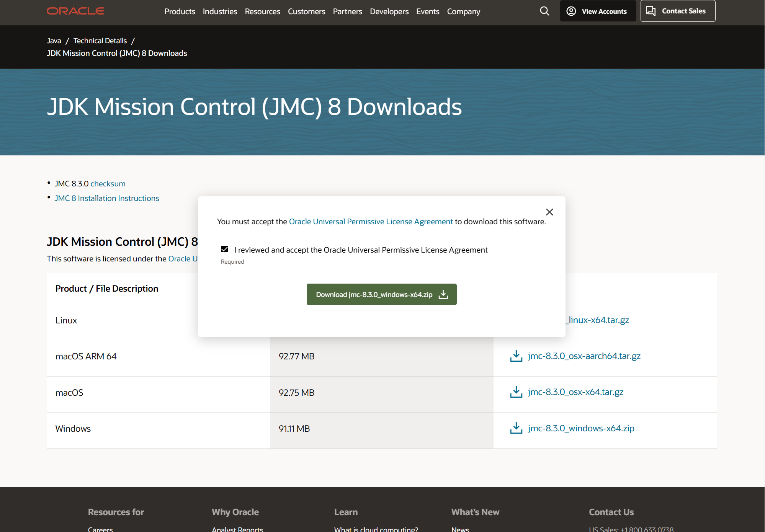Go to Technical Details breadcrumb

point(100,41)
